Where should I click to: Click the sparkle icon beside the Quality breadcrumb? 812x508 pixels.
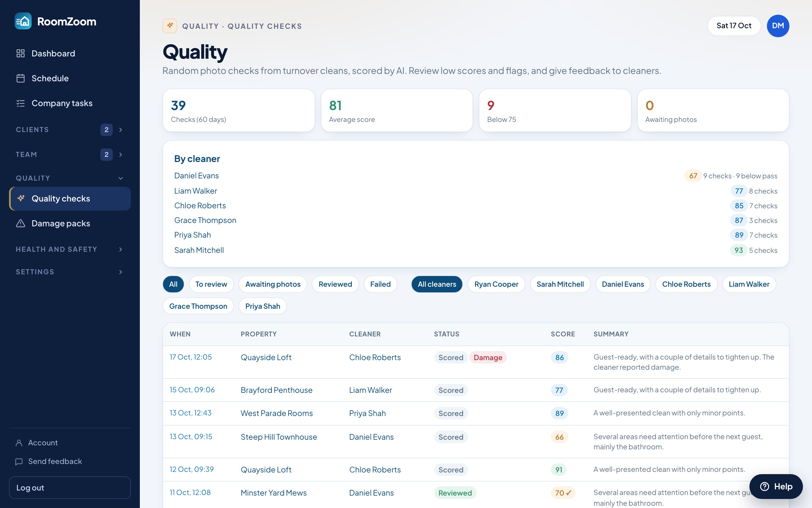point(170,26)
